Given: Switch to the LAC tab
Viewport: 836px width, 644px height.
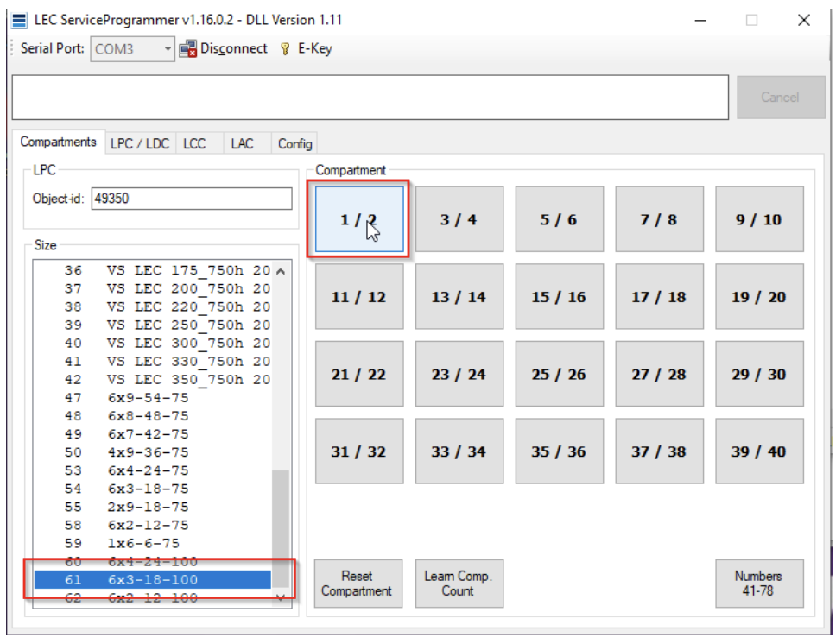Looking at the screenshot, I should (242, 143).
